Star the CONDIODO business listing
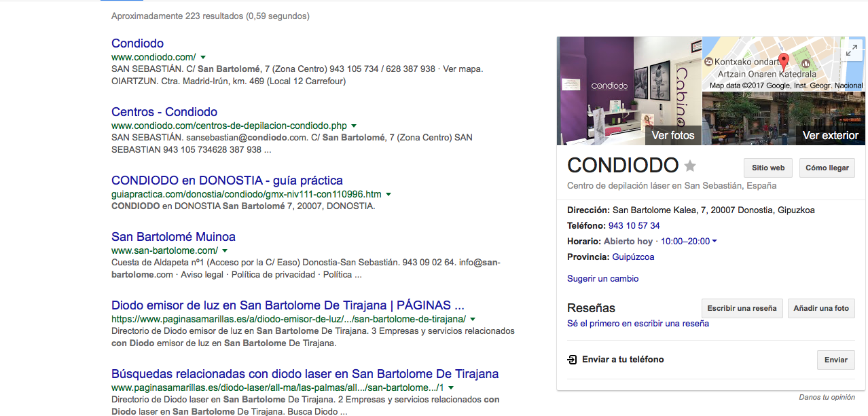Screen dimensions: 868x416 pos(690,166)
